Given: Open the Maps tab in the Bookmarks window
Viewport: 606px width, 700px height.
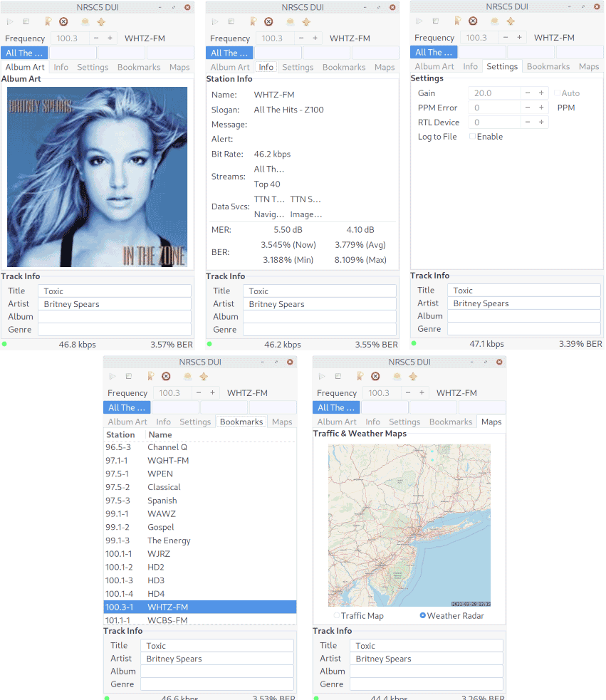Looking at the screenshot, I should pos(282,422).
